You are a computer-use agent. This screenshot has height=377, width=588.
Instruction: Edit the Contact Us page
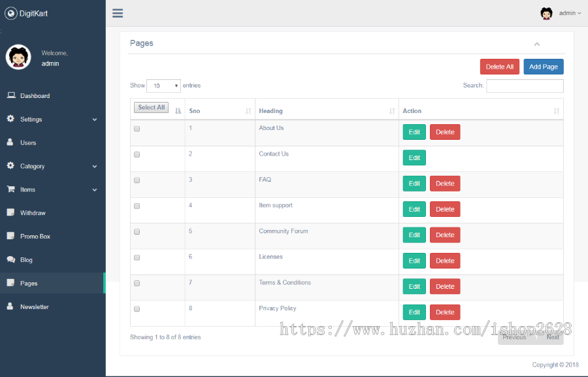414,158
